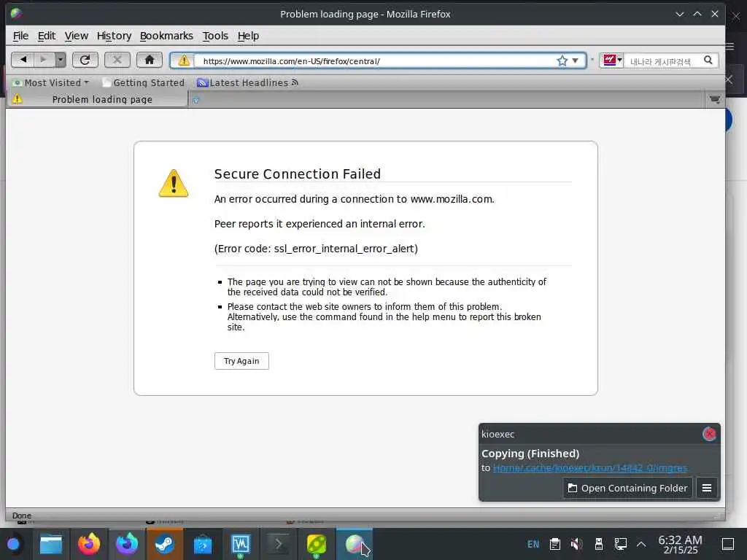Open the History menu
Viewport: 747px width, 560px height.
point(114,36)
